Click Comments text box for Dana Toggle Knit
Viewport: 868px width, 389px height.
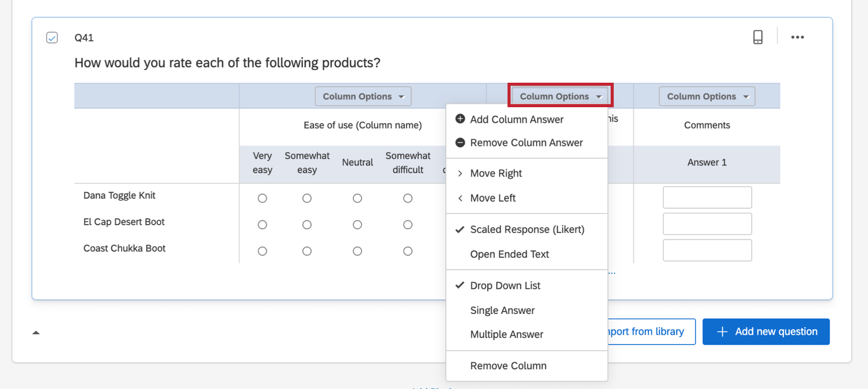tap(707, 198)
